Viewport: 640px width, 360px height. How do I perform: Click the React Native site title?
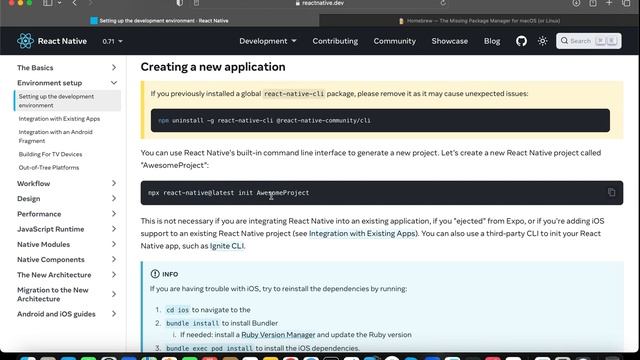tap(62, 41)
